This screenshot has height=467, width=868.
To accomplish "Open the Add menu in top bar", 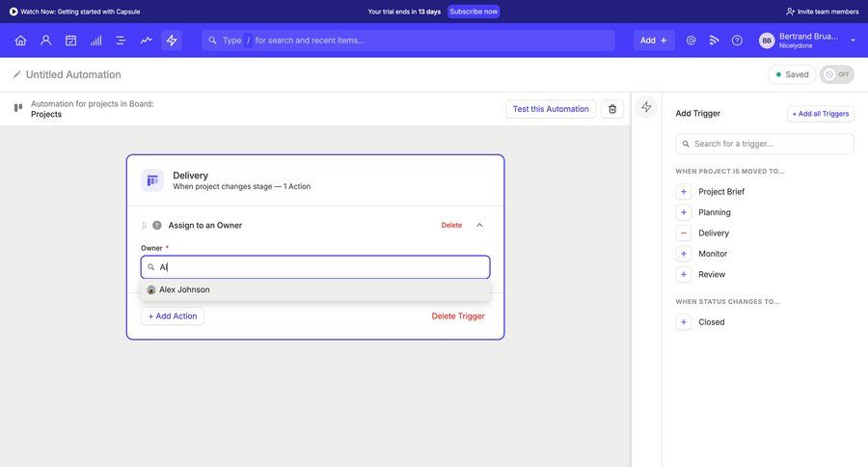I will 654,41.
